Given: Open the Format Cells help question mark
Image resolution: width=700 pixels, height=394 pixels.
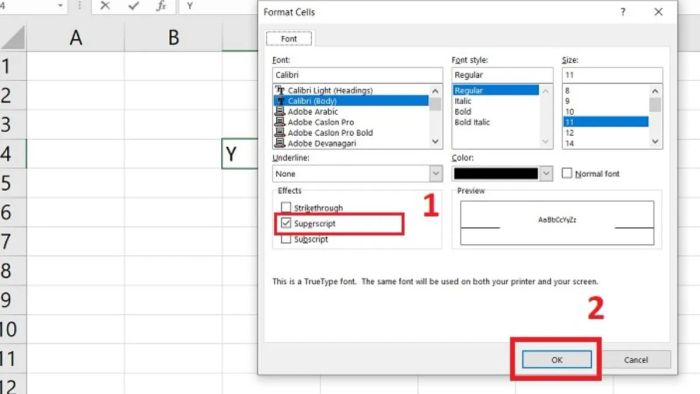Looking at the screenshot, I should pos(623,12).
